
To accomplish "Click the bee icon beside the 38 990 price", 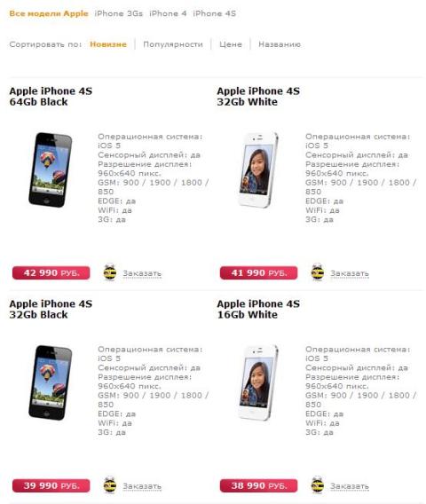I will pyautogui.click(x=318, y=484).
